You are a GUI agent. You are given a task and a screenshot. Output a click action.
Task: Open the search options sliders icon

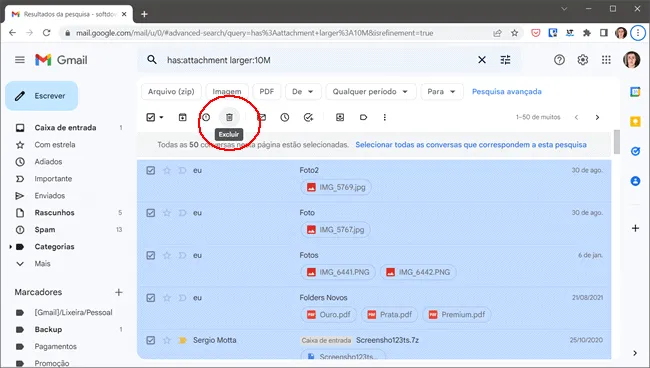point(505,60)
